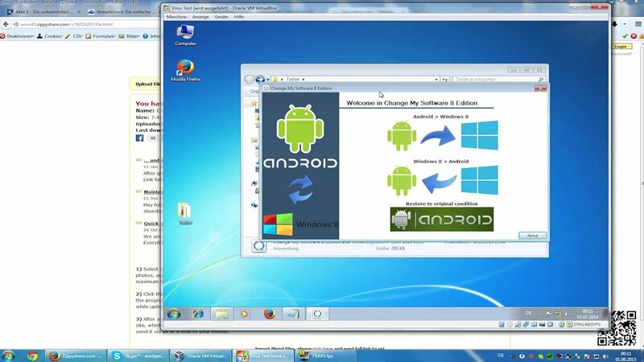This screenshot has height=362, width=644.
Task: Open Hilfe menu in VirtualBox
Action: [x=238, y=17]
